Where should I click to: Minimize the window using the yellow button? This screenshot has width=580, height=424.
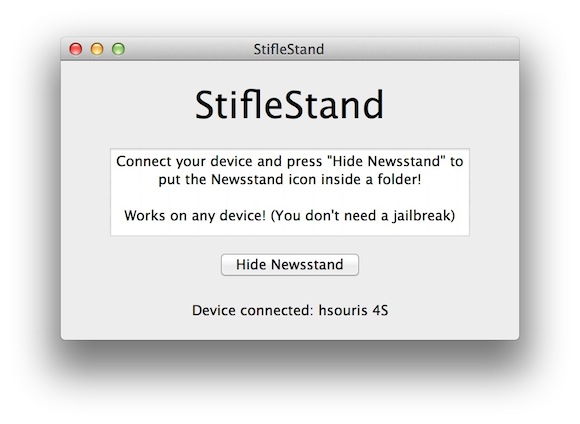pos(97,49)
